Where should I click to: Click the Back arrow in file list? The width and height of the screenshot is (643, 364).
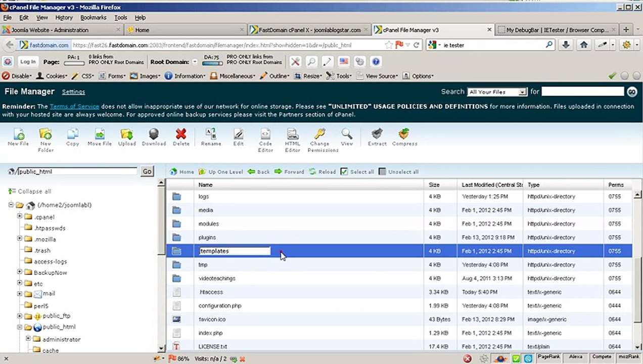(251, 172)
